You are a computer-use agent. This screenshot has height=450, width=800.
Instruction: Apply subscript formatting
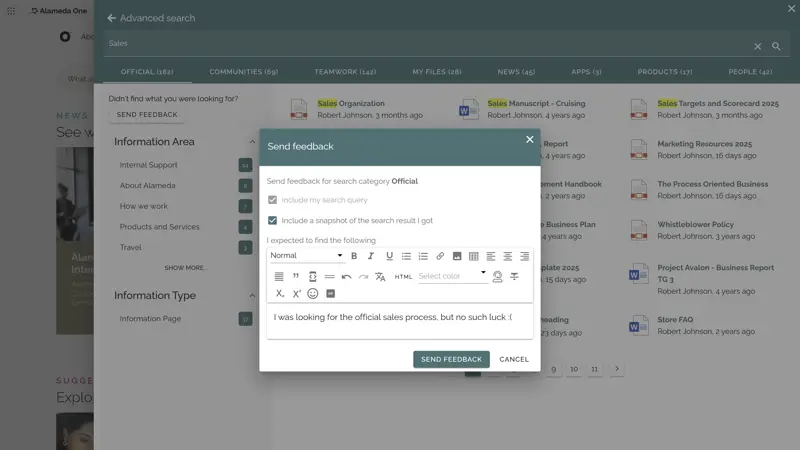pos(280,294)
